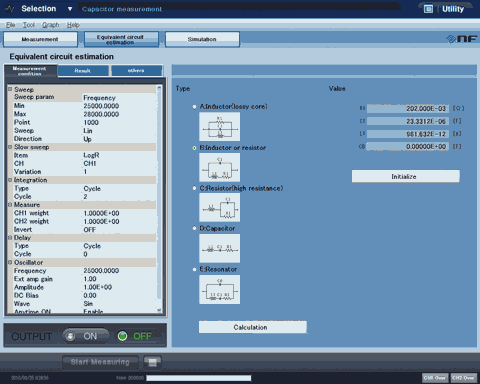Click the Item value LogR

[91, 155]
